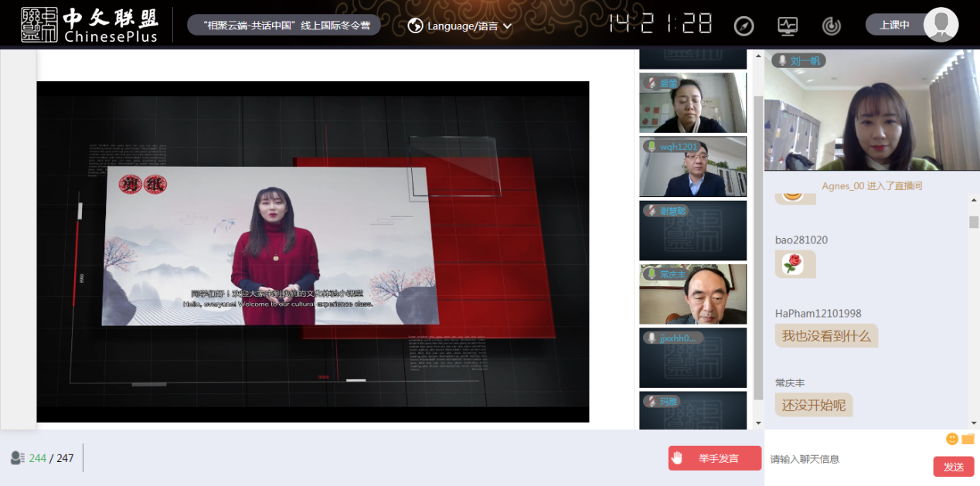Click the user avatar profile icon
This screenshot has width=980, height=486.
pos(941,25)
